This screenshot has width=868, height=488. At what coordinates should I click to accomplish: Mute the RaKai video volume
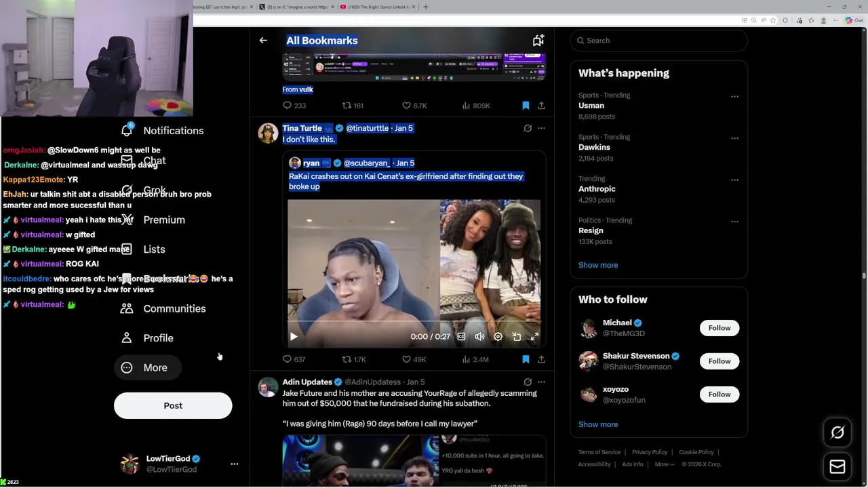[479, 337]
